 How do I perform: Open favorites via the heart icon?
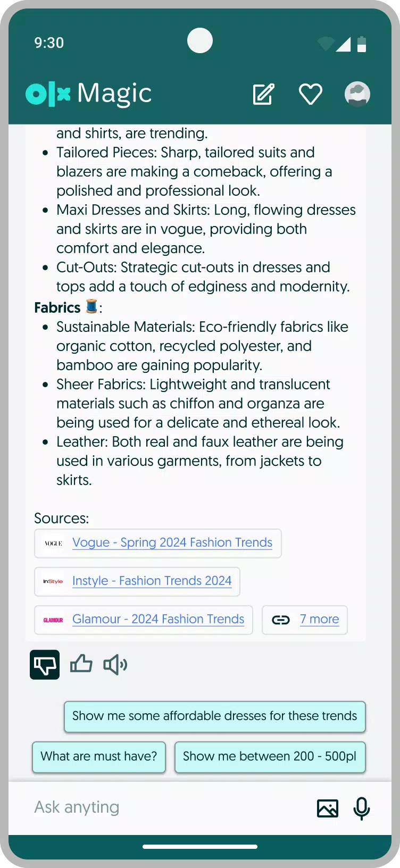click(x=310, y=95)
